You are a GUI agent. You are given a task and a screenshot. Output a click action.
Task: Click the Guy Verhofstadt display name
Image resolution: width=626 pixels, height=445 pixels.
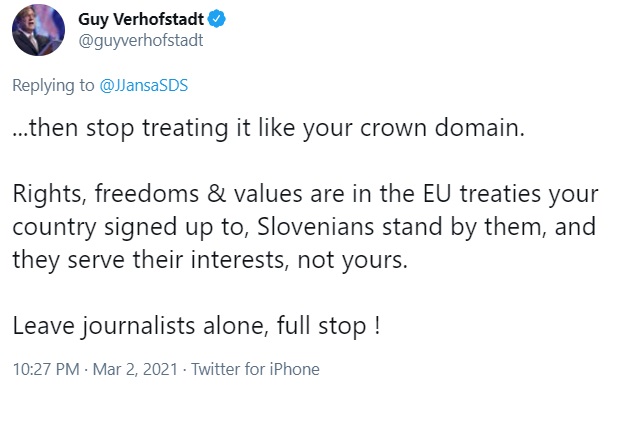pos(139,19)
